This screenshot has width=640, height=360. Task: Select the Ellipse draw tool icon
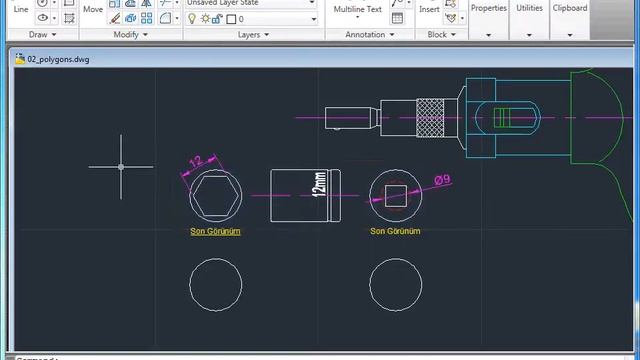pyautogui.click(x=42, y=18)
